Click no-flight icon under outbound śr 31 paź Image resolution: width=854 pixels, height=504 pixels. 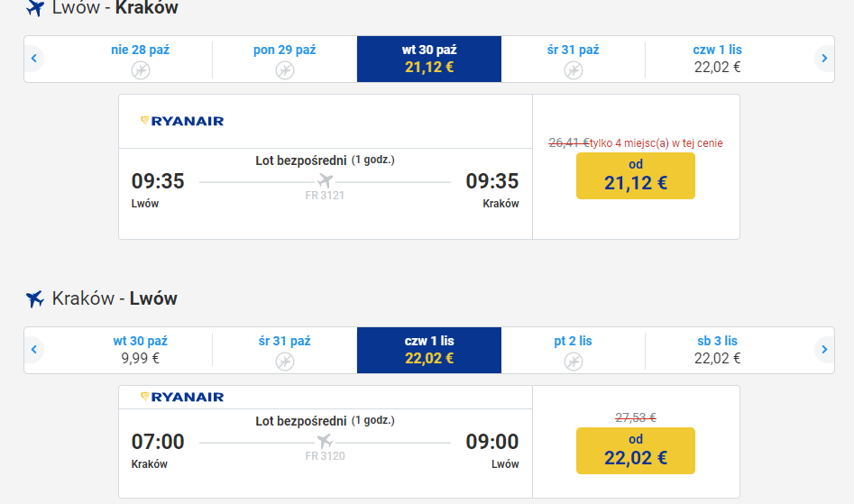(x=573, y=70)
